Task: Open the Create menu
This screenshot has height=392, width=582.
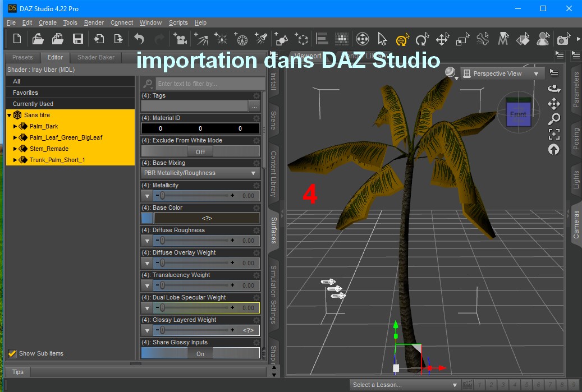Action: click(x=48, y=22)
